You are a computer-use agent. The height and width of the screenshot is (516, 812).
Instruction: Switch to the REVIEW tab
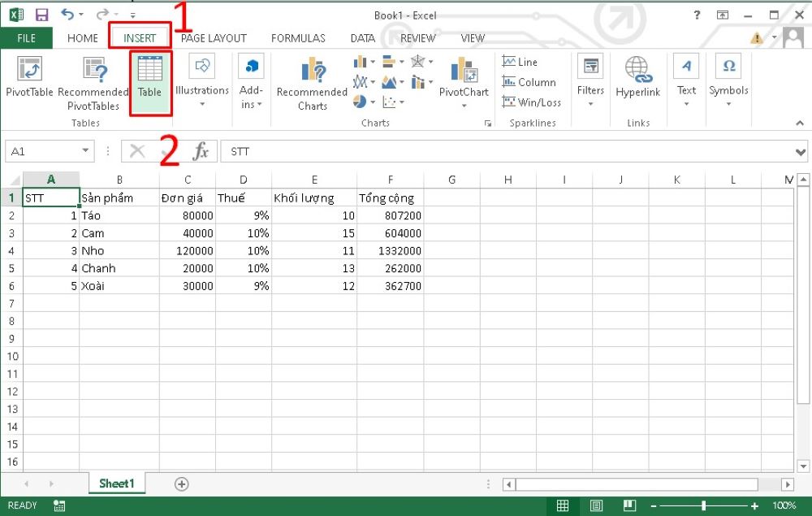[x=418, y=38]
